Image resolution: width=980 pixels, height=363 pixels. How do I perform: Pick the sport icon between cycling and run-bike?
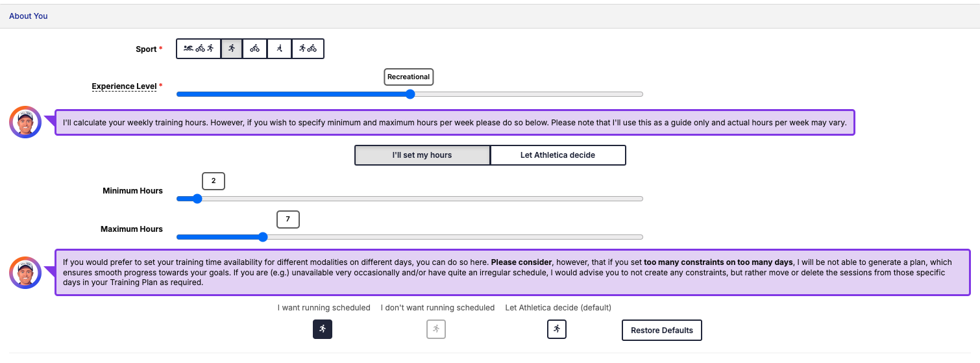(279, 49)
